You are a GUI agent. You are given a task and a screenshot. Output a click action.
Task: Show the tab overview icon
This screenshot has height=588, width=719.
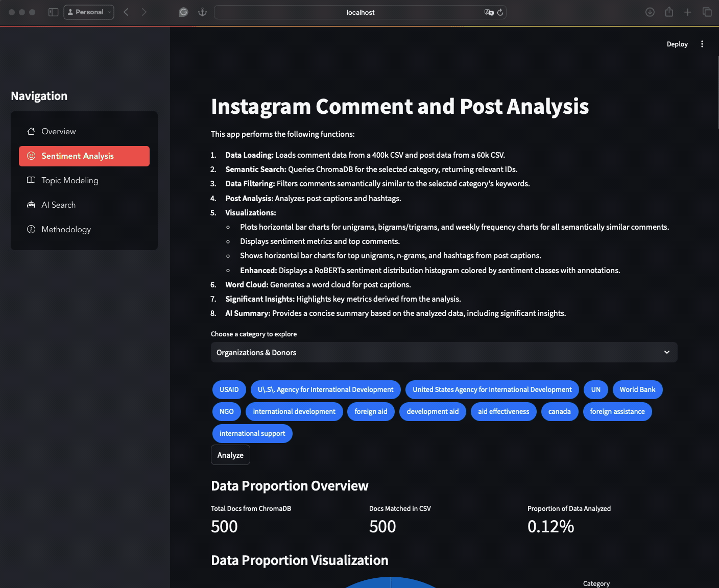[707, 12]
